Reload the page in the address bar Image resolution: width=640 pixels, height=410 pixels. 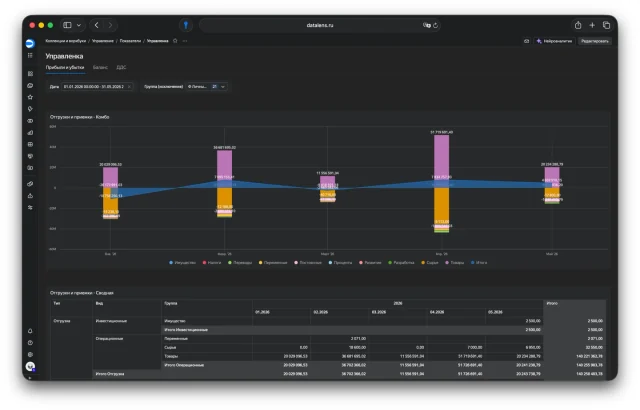pos(436,25)
